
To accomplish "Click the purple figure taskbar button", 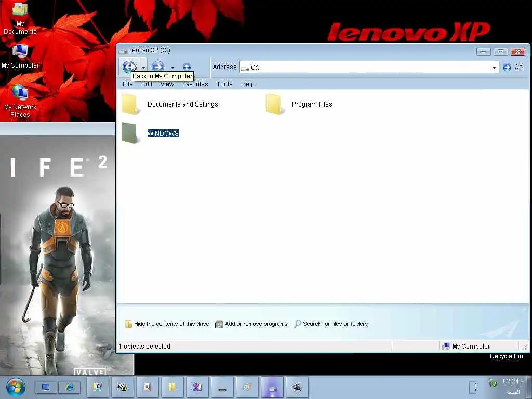I will click(x=197, y=387).
